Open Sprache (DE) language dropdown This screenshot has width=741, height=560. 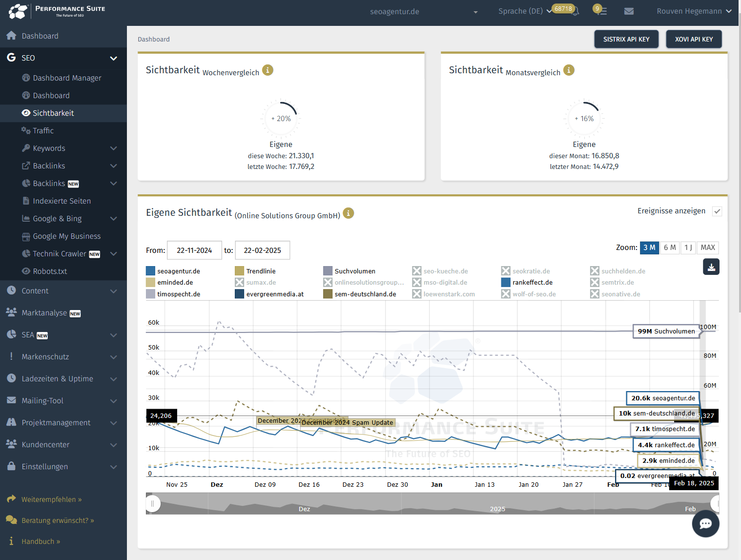point(525,11)
